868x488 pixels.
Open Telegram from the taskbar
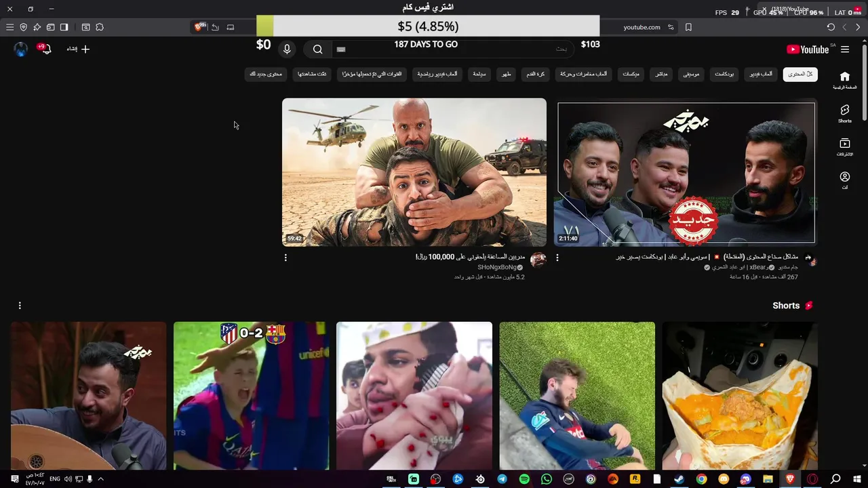pos(502,479)
